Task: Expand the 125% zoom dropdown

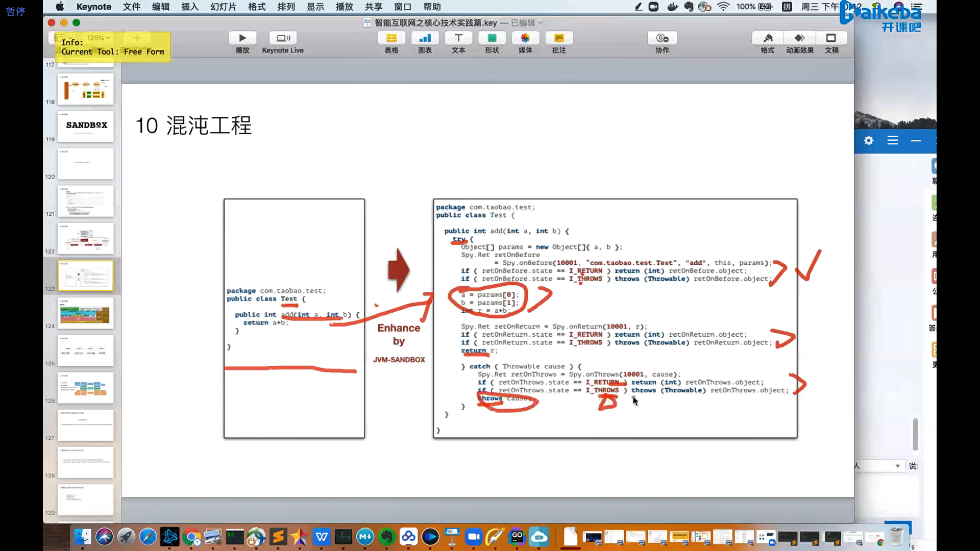Action: pyautogui.click(x=99, y=38)
